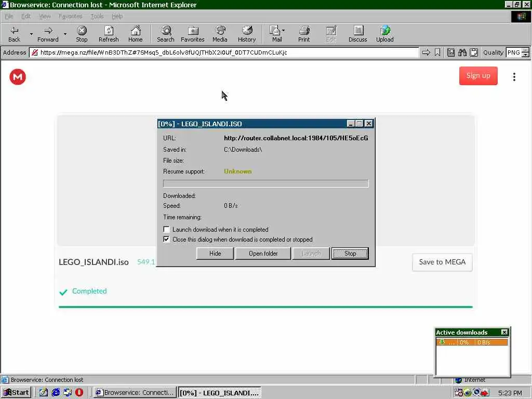Image resolution: width=532 pixels, height=399 pixels.
Task: Click the Forward toolbar button
Action: [x=48, y=34]
